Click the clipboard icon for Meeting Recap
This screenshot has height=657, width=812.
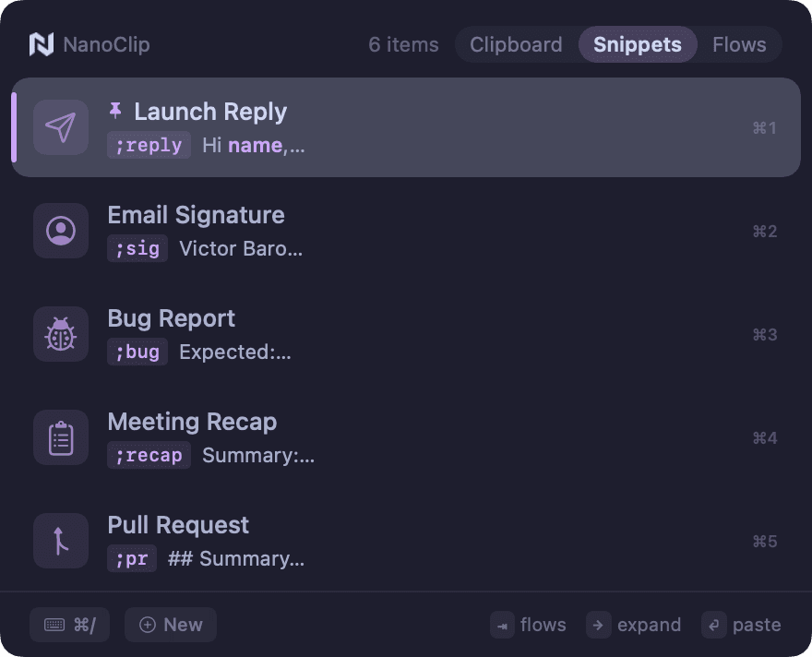(x=61, y=438)
